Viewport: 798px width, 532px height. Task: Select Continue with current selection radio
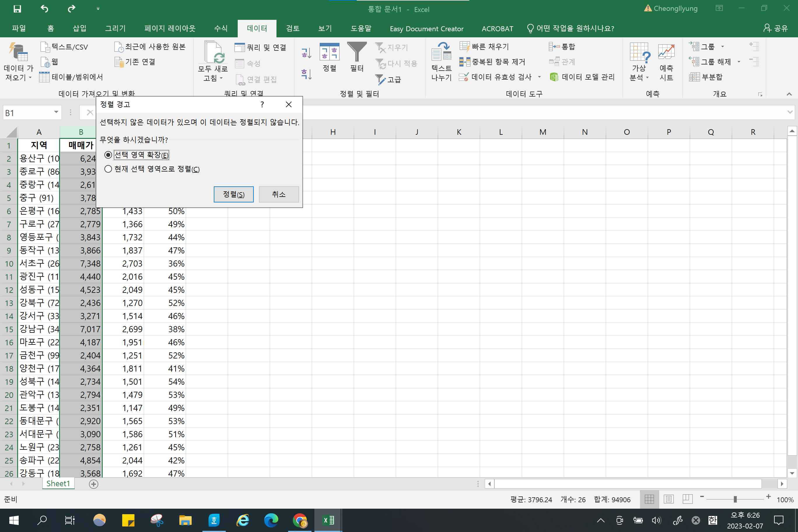[108, 169]
